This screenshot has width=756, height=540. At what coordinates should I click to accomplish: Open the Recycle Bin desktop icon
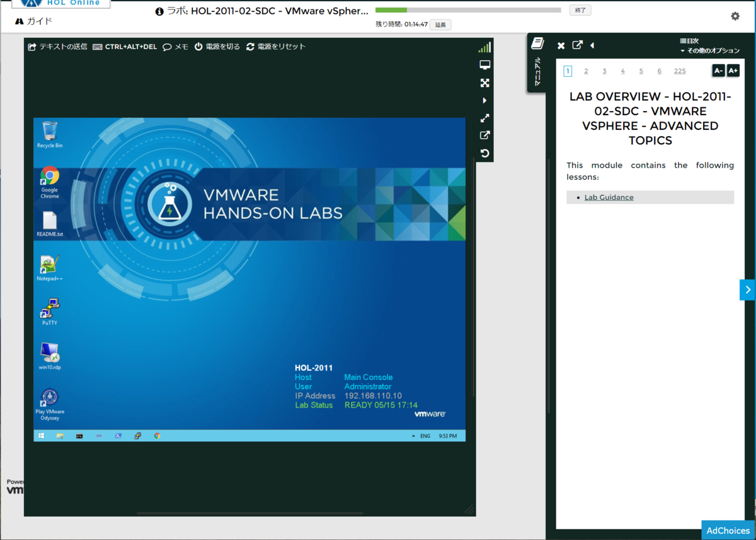(50, 135)
